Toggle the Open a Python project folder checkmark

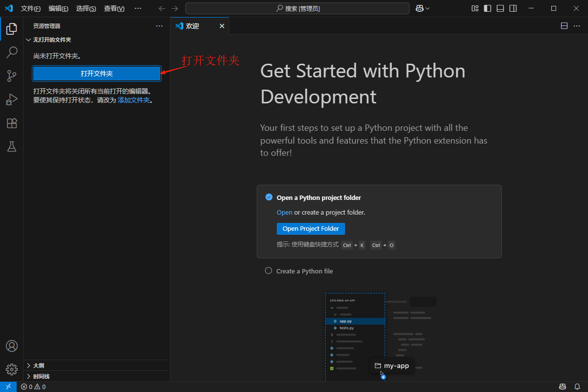(269, 197)
